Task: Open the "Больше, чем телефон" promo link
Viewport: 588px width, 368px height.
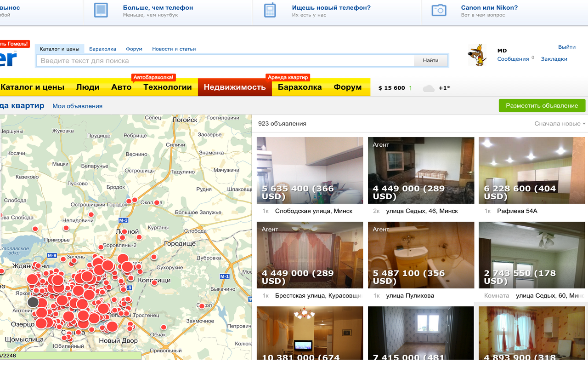Action: [158, 7]
